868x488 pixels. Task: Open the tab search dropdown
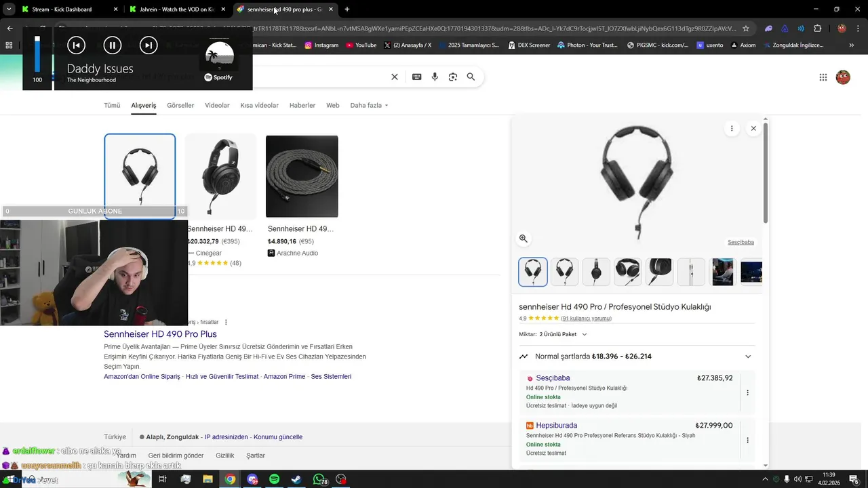9,9
